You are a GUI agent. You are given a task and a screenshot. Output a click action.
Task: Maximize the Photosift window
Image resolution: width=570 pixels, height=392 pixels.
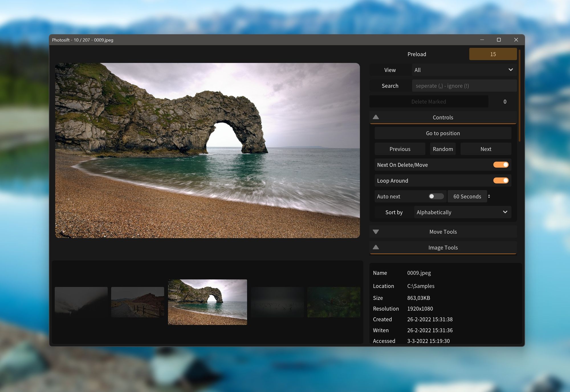(499, 40)
